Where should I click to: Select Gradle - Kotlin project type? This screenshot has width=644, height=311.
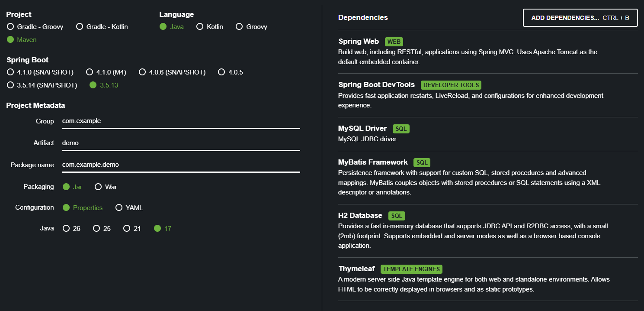coord(80,26)
